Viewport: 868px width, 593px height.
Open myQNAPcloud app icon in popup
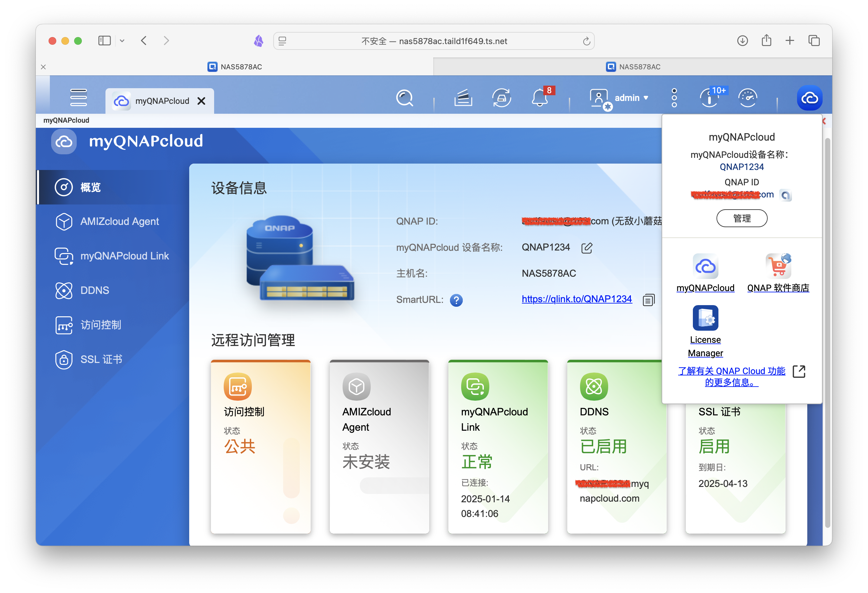pos(705,266)
